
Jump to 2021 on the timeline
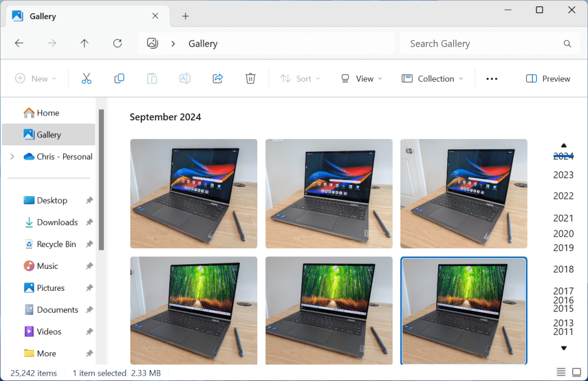click(x=563, y=218)
